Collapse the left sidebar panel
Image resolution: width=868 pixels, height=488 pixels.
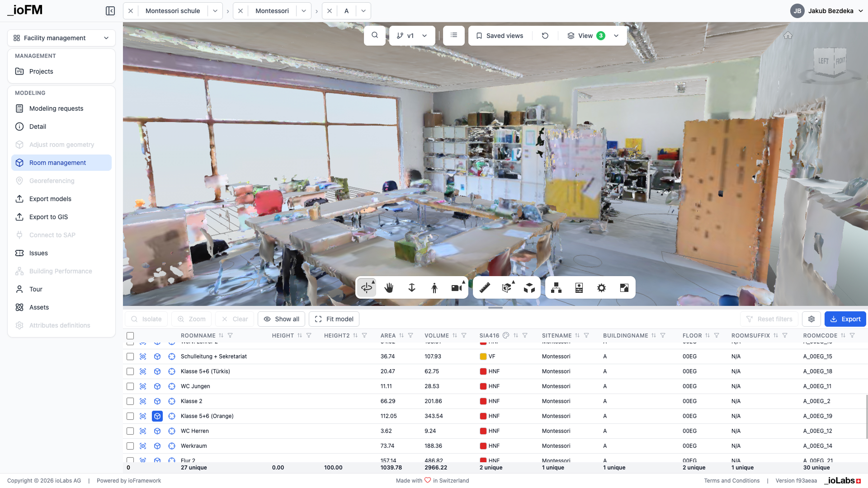110,11
